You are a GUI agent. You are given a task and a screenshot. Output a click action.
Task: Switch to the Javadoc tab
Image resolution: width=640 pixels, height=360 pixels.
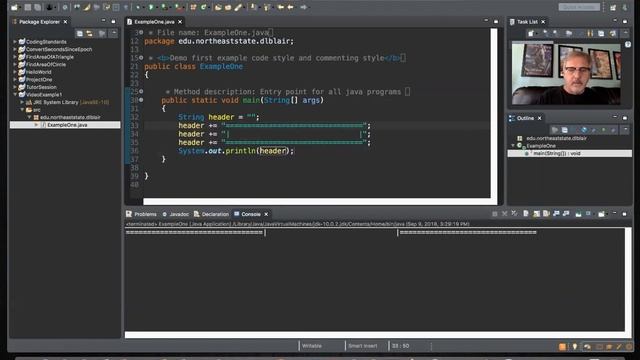click(176, 214)
